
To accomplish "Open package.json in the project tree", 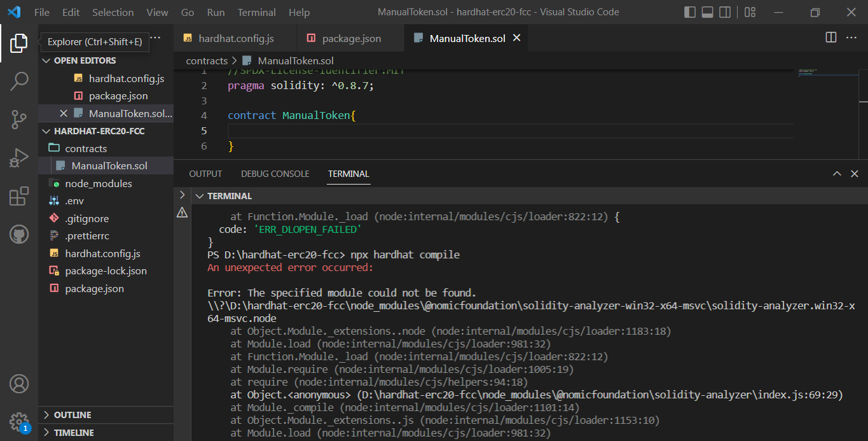I will click(x=94, y=288).
